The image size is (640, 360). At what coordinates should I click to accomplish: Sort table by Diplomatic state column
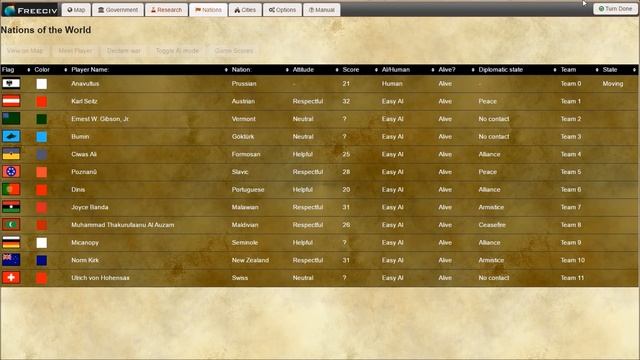pos(518,70)
